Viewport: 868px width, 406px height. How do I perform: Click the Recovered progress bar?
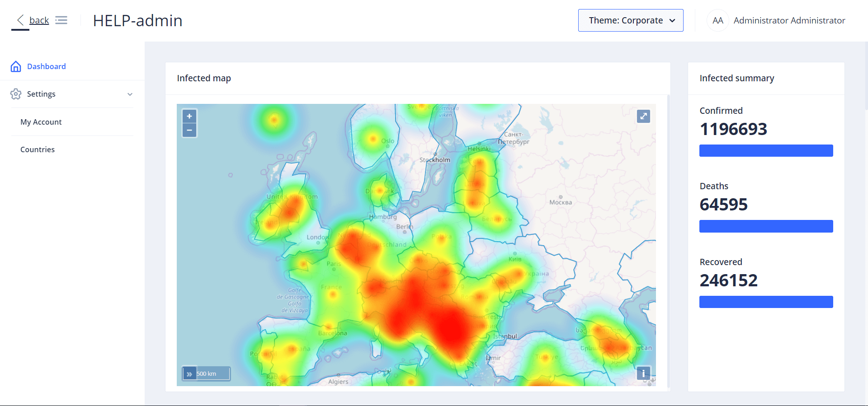tap(766, 302)
